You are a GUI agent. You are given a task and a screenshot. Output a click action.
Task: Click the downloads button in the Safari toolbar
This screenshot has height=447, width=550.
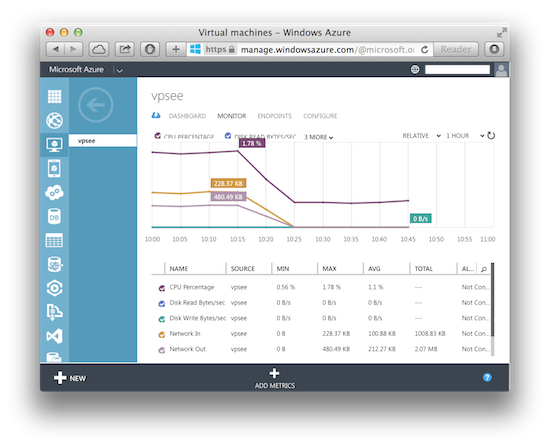tap(494, 49)
